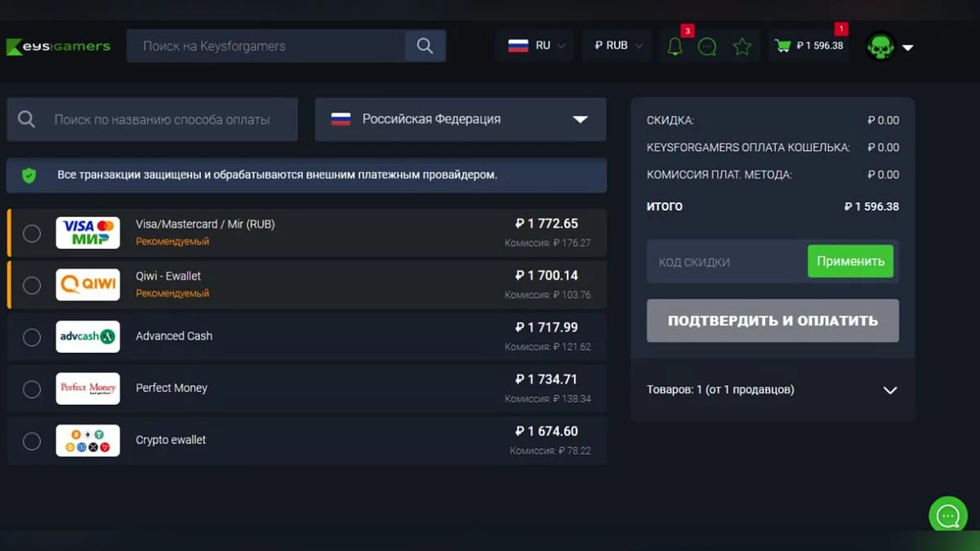
Task: Open notifications bell icon
Action: coord(675,47)
